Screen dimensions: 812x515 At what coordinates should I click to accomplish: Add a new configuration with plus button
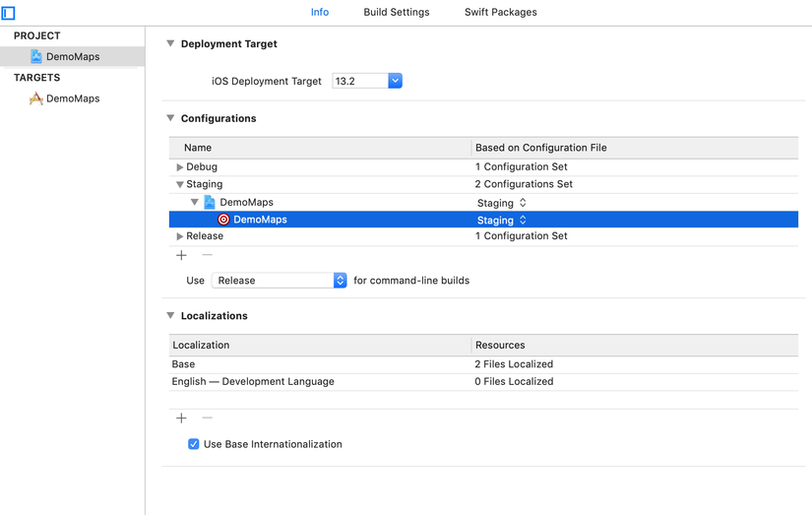point(181,255)
